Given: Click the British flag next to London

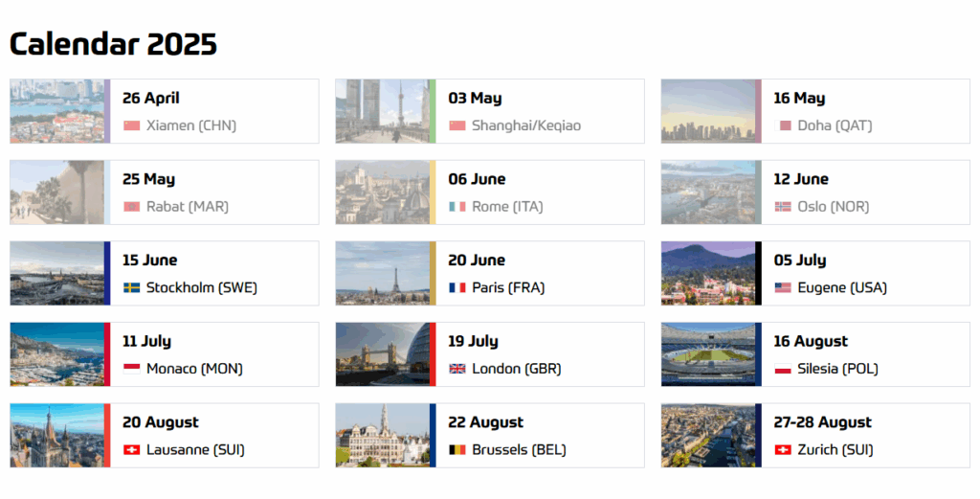Looking at the screenshot, I should coord(457,369).
